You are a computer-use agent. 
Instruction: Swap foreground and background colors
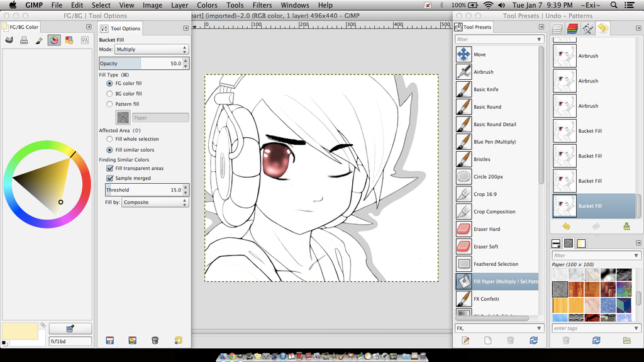(42, 325)
